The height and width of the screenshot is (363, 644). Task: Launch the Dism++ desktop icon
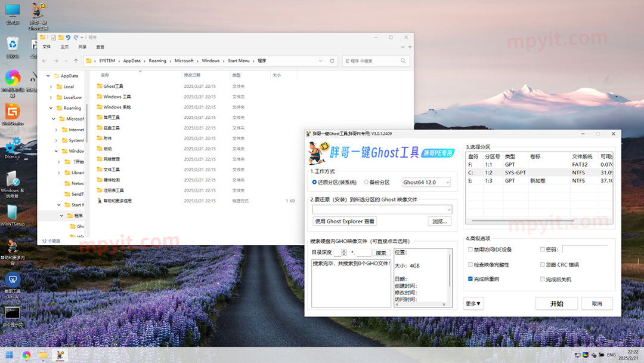pyautogui.click(x=13, y=148)
